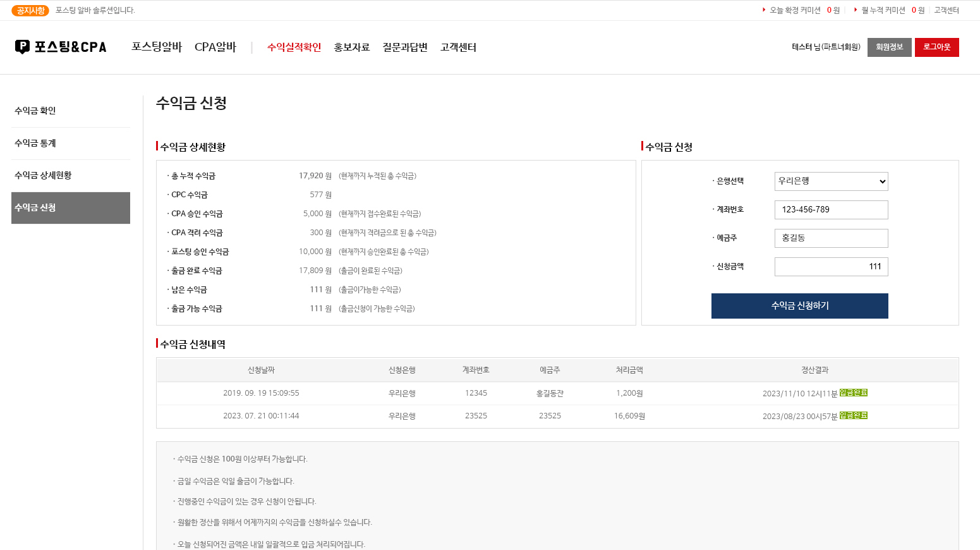Open the 포스팅알바 menu
Image resolution: width=980 pixels, height=550 pixels.
(156, 47)
